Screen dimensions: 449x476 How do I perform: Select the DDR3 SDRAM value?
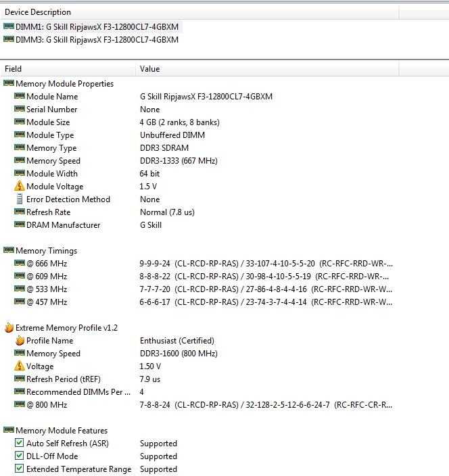coord(164,148)
